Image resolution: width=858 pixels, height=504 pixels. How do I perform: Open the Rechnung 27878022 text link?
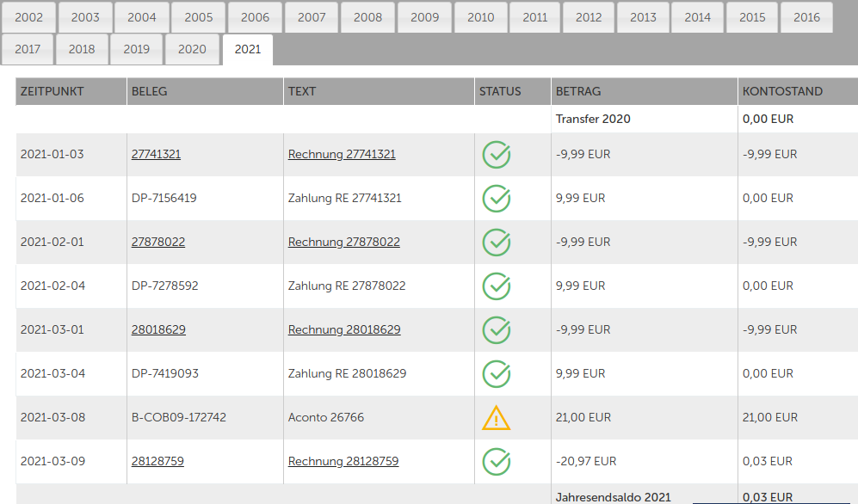tap(343, 243)
